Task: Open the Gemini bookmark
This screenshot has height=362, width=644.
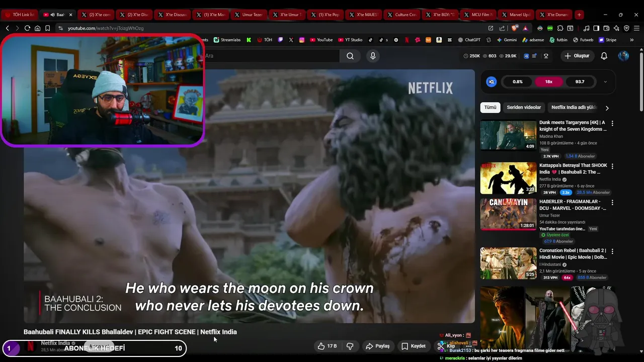Action: click(507, 40)
